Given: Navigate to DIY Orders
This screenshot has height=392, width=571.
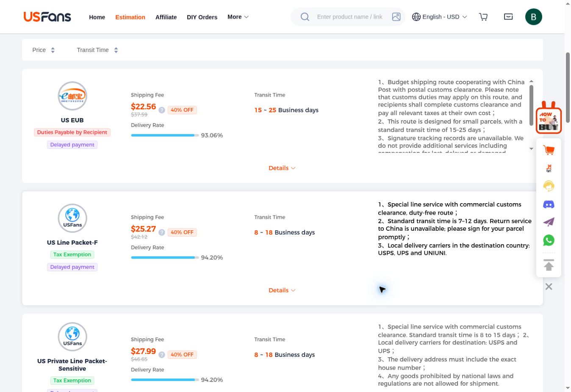Looking at the screenshot, I should click(x=202, y=17).
